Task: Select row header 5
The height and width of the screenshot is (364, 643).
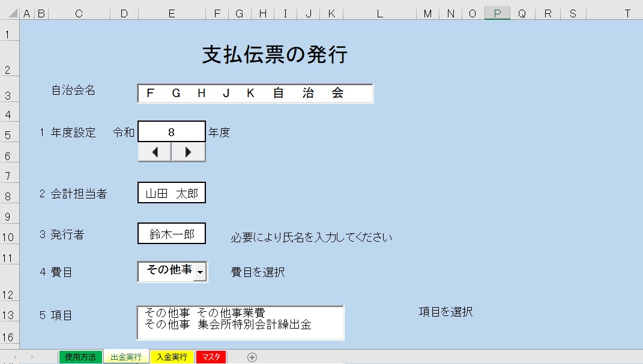Action: [8, 134]
